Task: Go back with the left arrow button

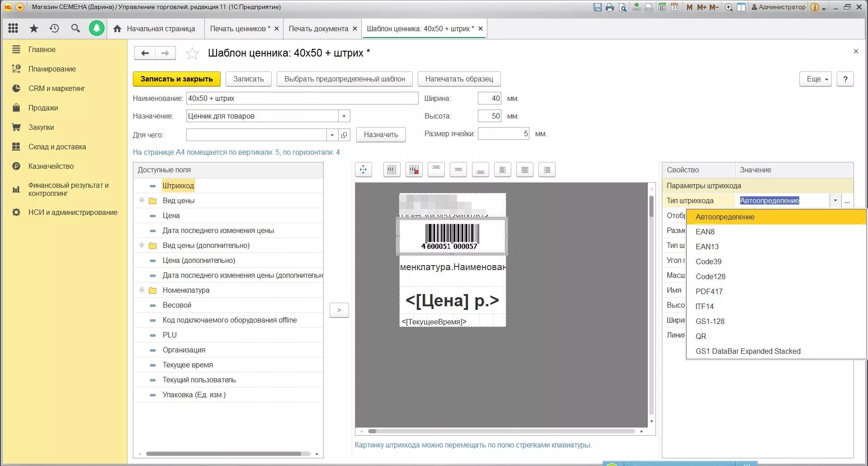Action: 145,53
